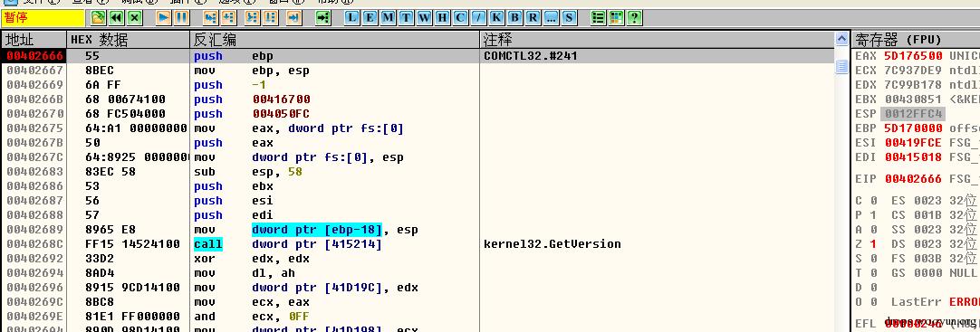Open help with the question mark icon

pyautogui.click(x=634, y=17)
